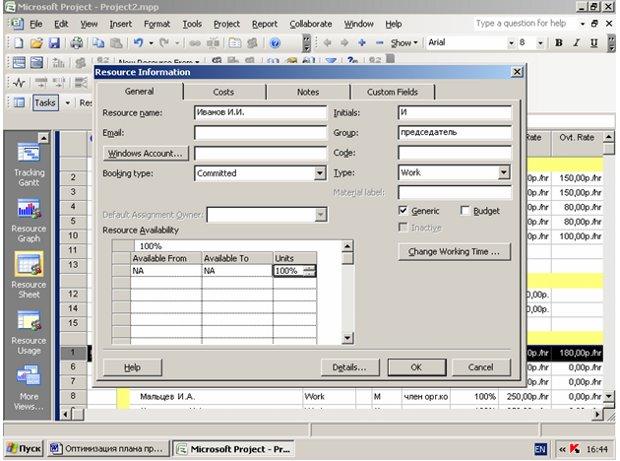
Task: Expand the Booking type dropdown
Action: pyautogui.click(x=320, y=173)
